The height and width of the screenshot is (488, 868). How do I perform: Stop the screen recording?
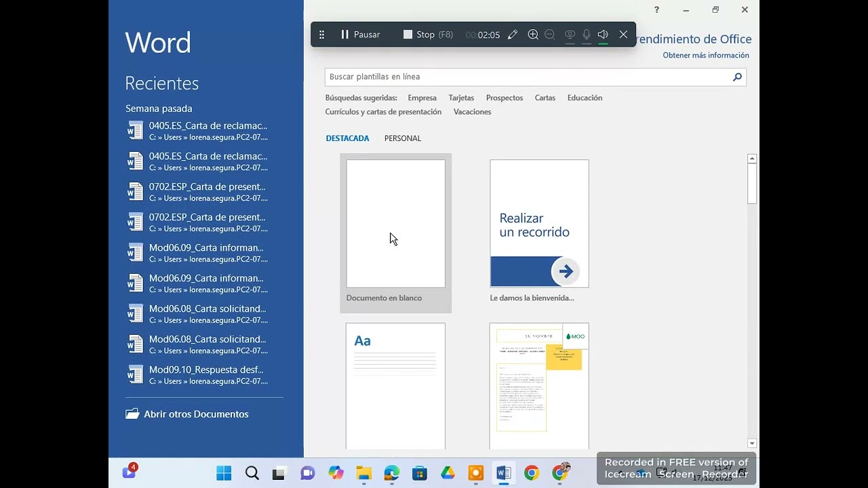[x=427, y=35]
